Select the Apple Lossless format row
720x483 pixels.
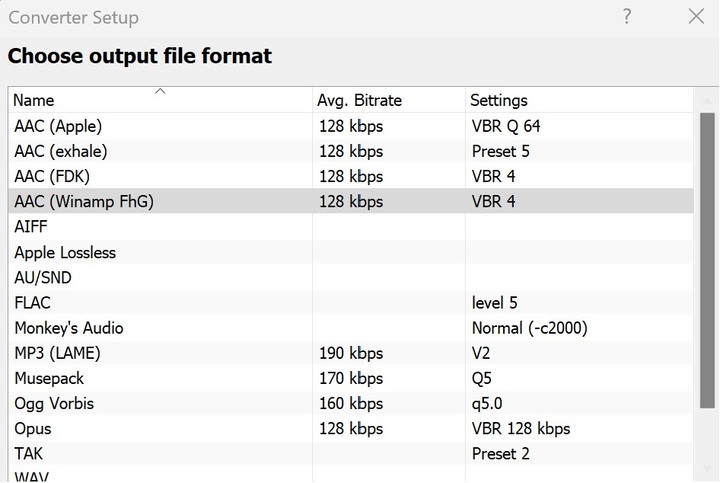point(351,252)
